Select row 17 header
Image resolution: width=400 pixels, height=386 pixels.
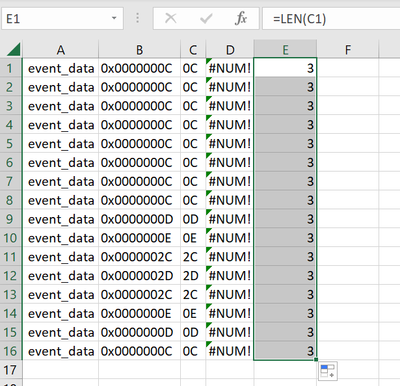click(10, 370)
